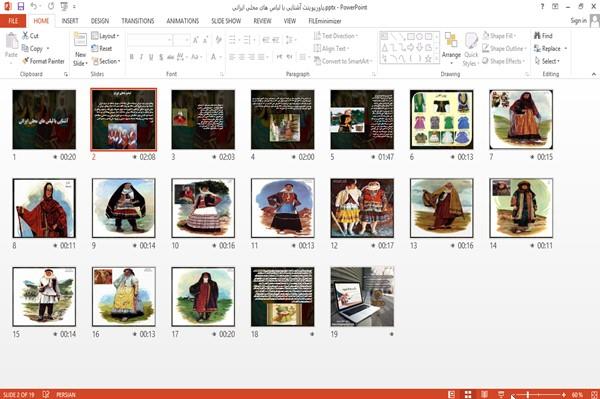This screenshot has height=399, width=600.
Task: Click Clear Formatting icon
Action: (218, 40)
